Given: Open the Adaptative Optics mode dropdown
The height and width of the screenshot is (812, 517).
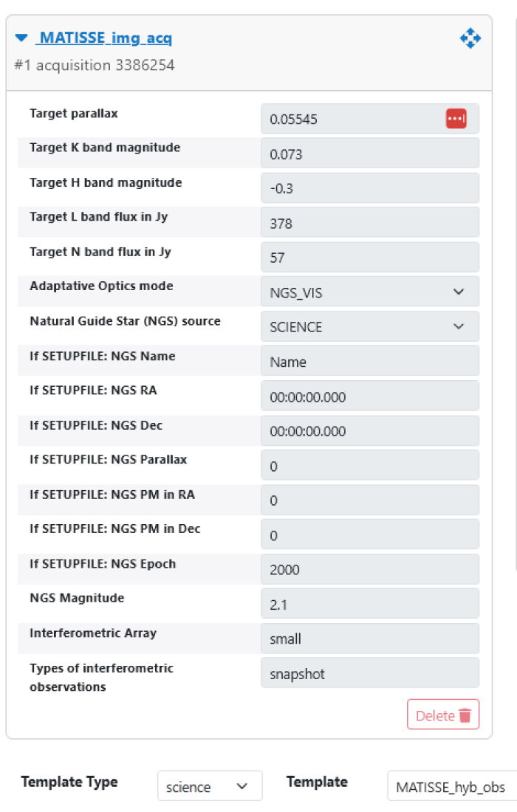Looking at the screenshot, I should pyautogui.click(x=369, y=292).
